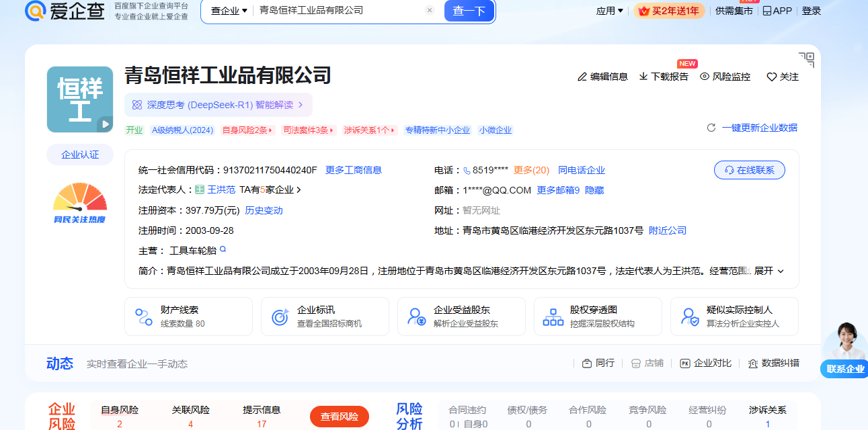Expand the company 简介 with 展开

point(769,271)
